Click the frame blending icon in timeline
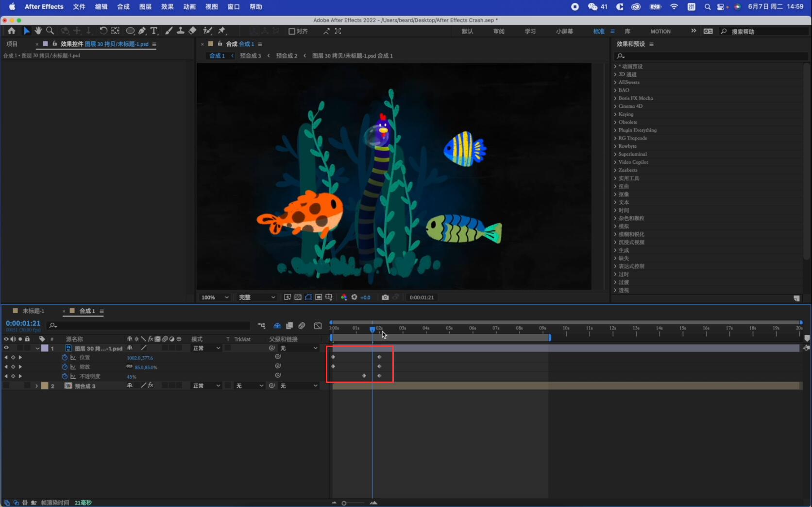 tap(289, 326)
